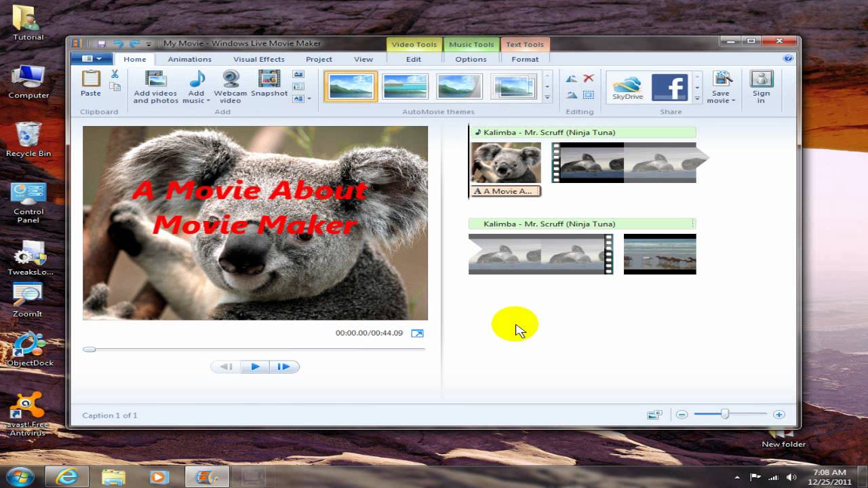The height and width of the screenshot is (488, 868).
Task: Open the View tab
Action: 363,59
